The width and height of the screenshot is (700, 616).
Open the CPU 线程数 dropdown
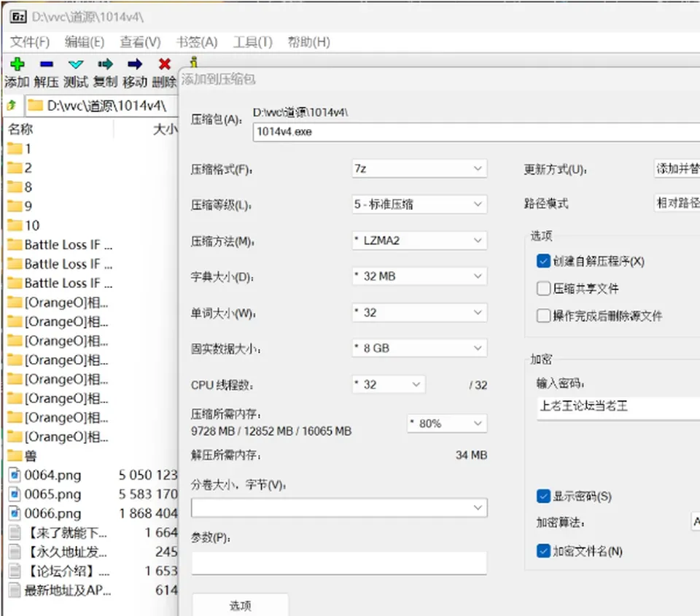[x=389, y=384]
